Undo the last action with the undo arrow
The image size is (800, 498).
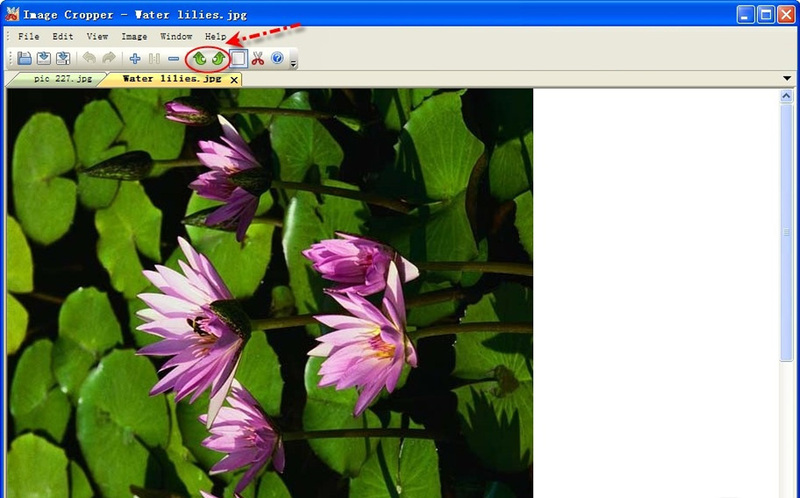tap(89, 58)
